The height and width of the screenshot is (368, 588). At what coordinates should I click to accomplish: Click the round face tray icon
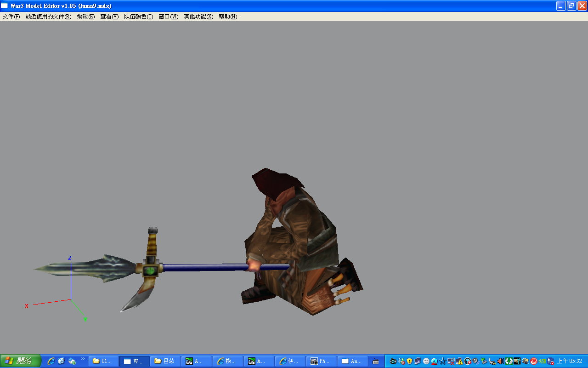pos(426,361)
